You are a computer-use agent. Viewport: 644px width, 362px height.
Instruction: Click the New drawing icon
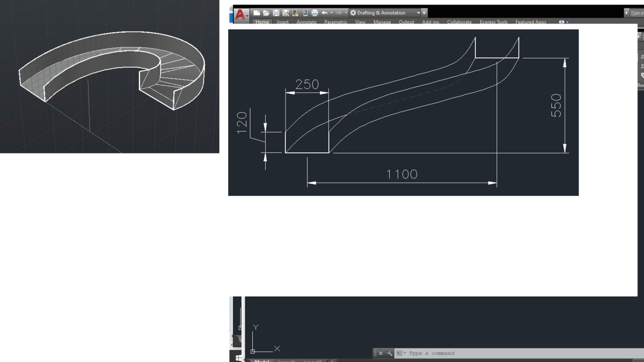257,13
